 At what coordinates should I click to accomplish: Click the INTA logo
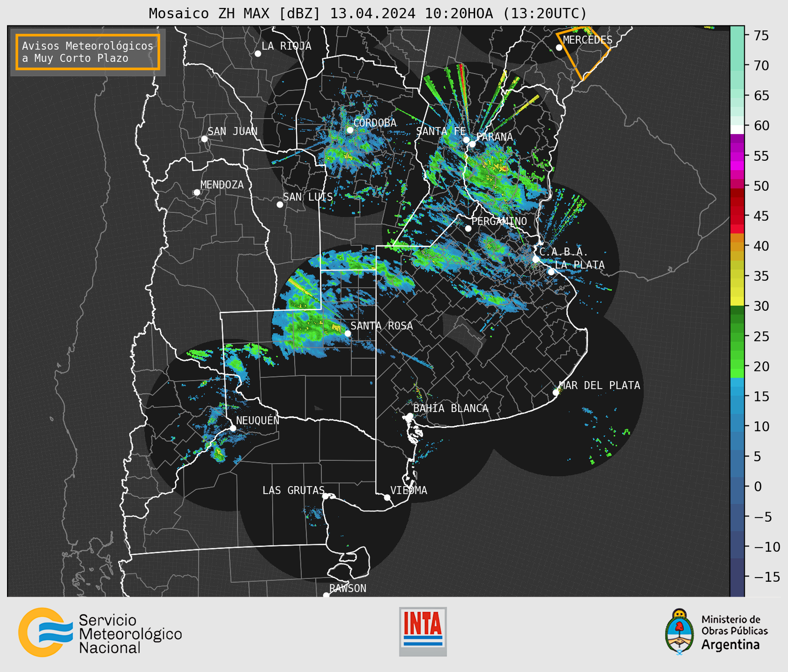(x=423, y=631)
